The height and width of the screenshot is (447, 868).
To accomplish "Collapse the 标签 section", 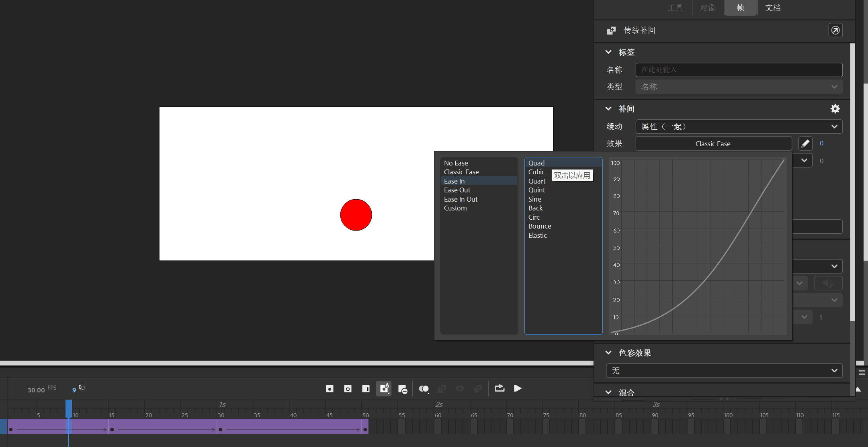I will [x=608, y=52].
